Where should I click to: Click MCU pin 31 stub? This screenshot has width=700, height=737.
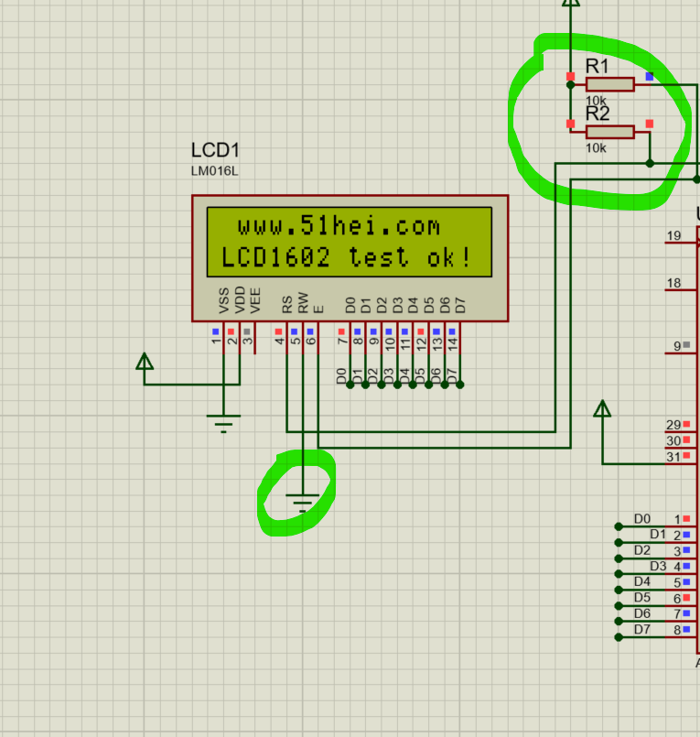click(x=680, y=464)
